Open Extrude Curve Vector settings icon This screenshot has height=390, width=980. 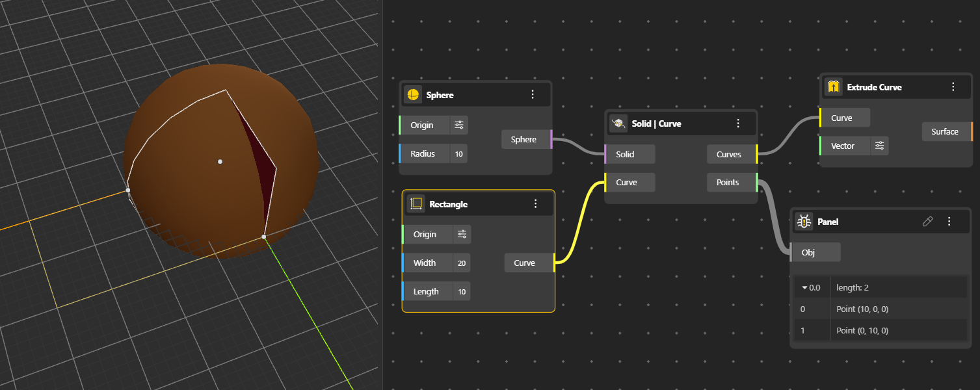coord(879,146)
